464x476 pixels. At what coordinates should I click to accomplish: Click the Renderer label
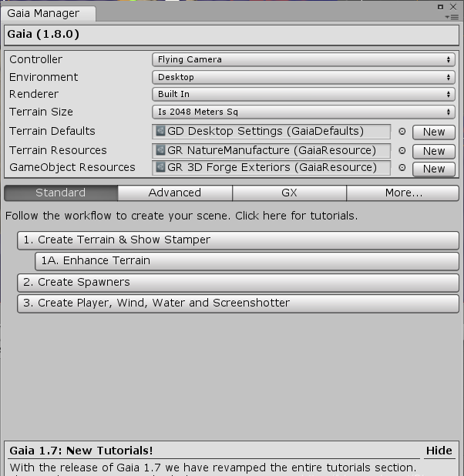click(x=34, y=94)
